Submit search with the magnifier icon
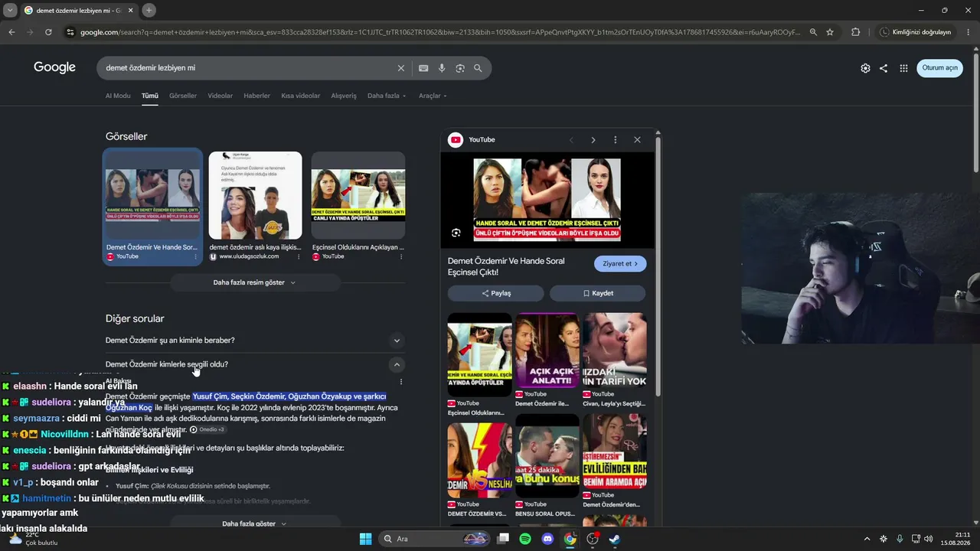The height and width of the screenshot is (551, 980). tap(478, 68)
